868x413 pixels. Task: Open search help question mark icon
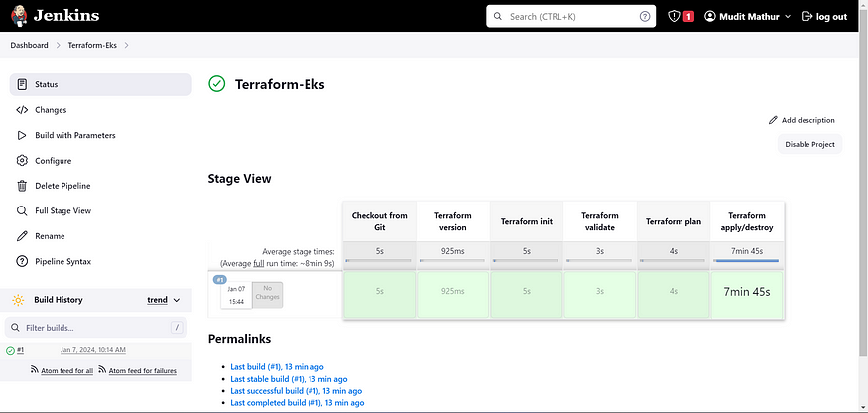[645, 17]
